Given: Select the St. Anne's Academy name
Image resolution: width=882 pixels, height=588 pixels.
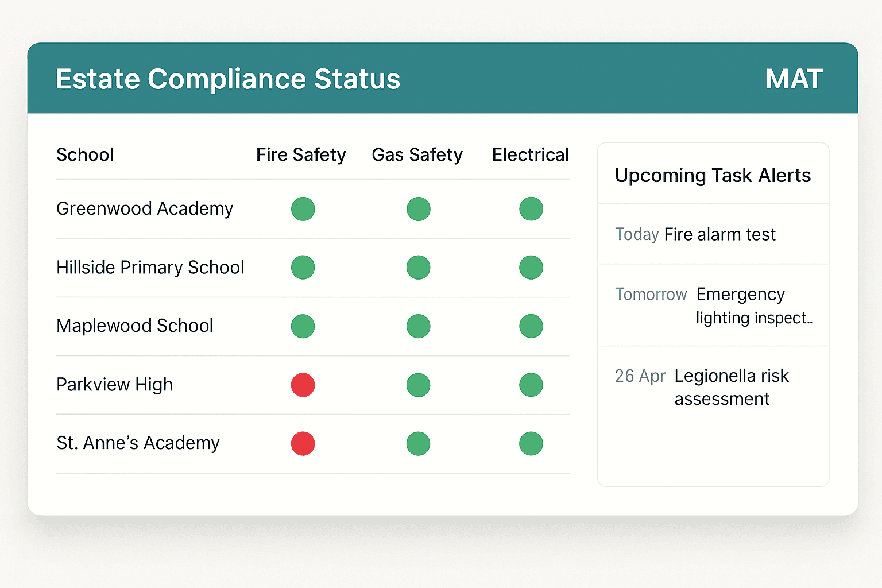Looking at the screenshot, I should (x=138, y=443).
